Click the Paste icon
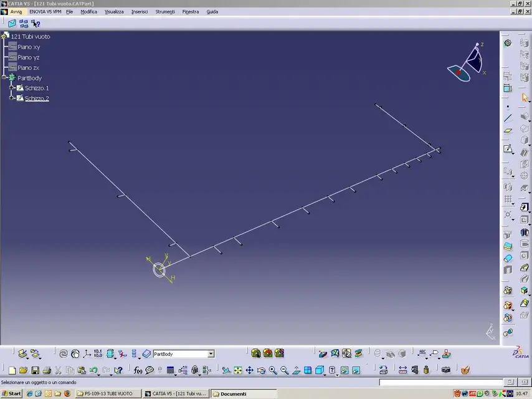Image resolution: width=532 pixels, height=399 pixels. point(82,370)
